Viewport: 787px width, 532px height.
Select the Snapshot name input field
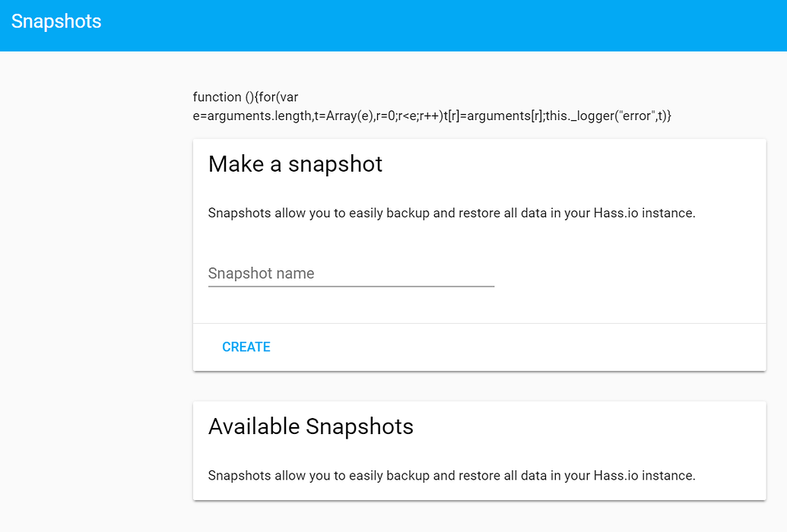351,274
